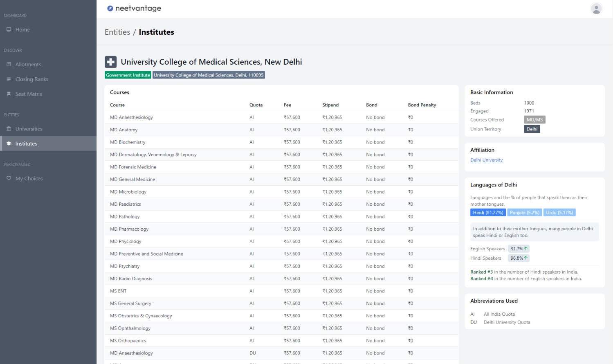
Task: Open the Institutes sidebar menu item
Action: tap(26, 144)
